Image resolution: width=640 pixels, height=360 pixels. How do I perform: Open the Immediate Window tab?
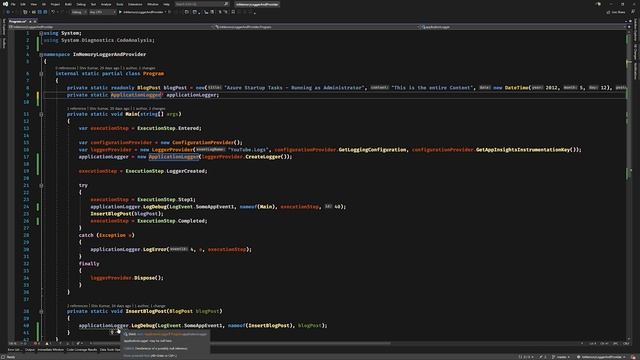[51, 350]
